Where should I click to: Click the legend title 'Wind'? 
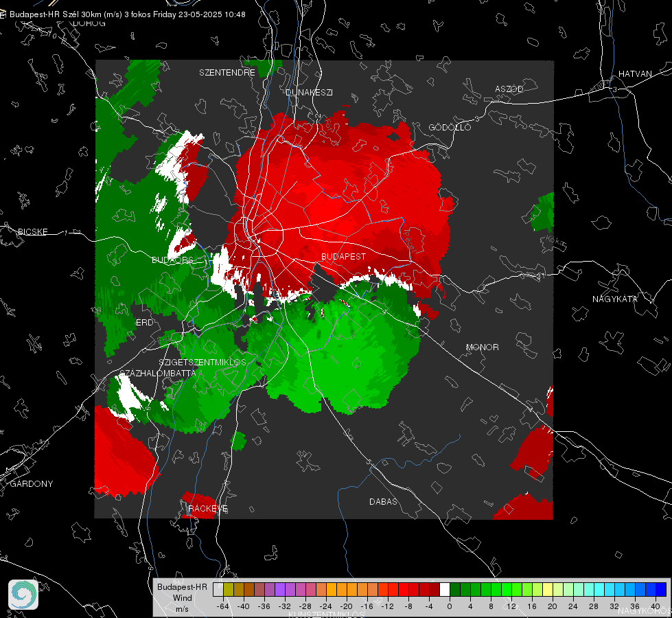tap(182, 597)
